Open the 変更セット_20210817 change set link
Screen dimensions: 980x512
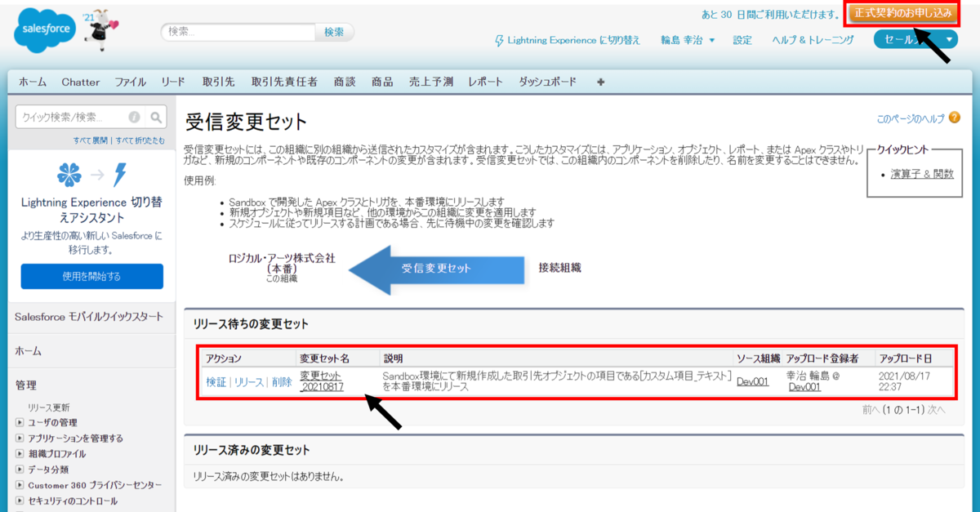click(x=322, y=381)
